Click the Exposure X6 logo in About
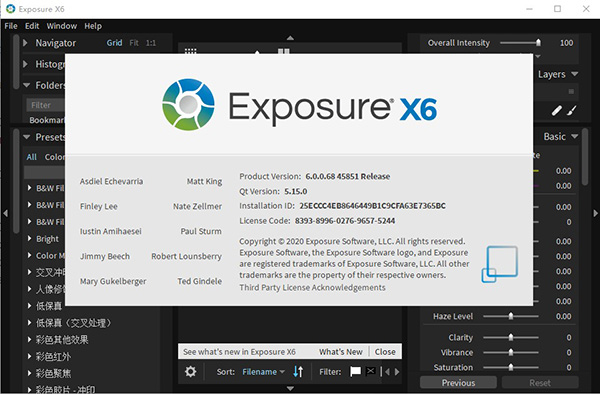This screenshot has width=600, height=394. tap(299, 105)
